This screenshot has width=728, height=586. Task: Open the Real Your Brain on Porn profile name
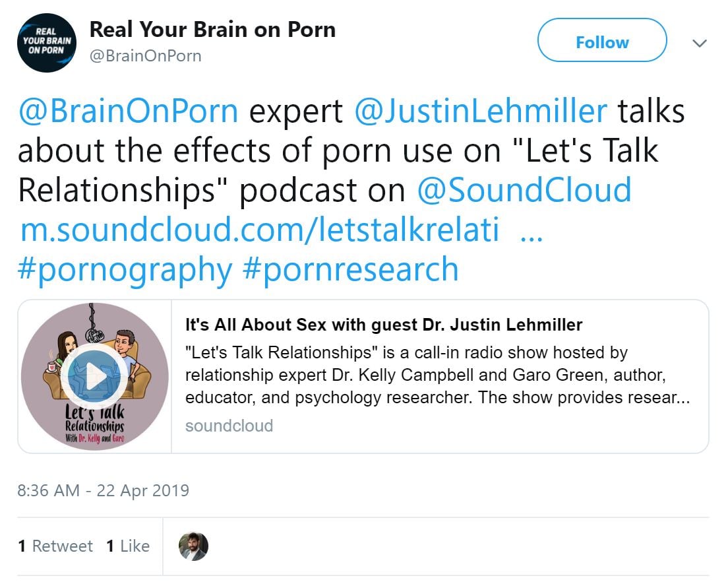(212, 30)
